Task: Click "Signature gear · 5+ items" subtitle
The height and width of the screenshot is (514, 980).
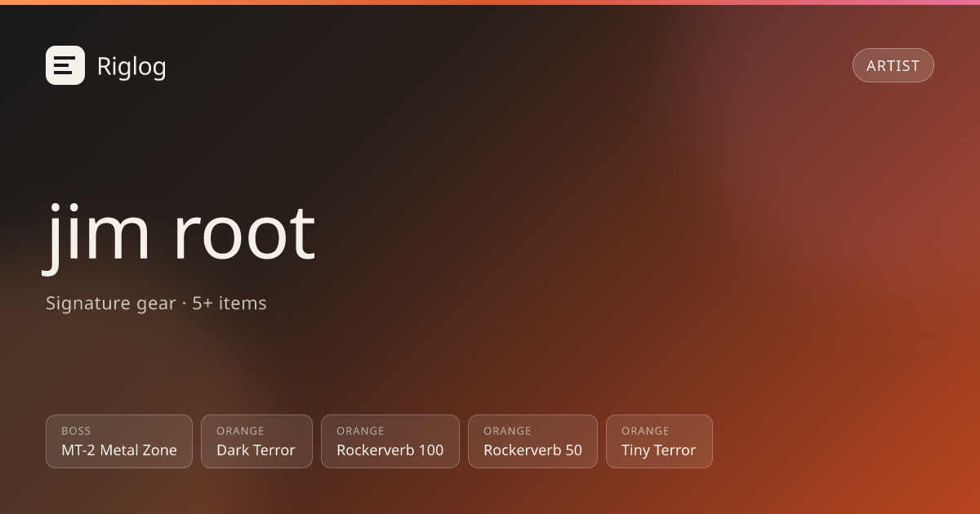Action: coord(156,303)
